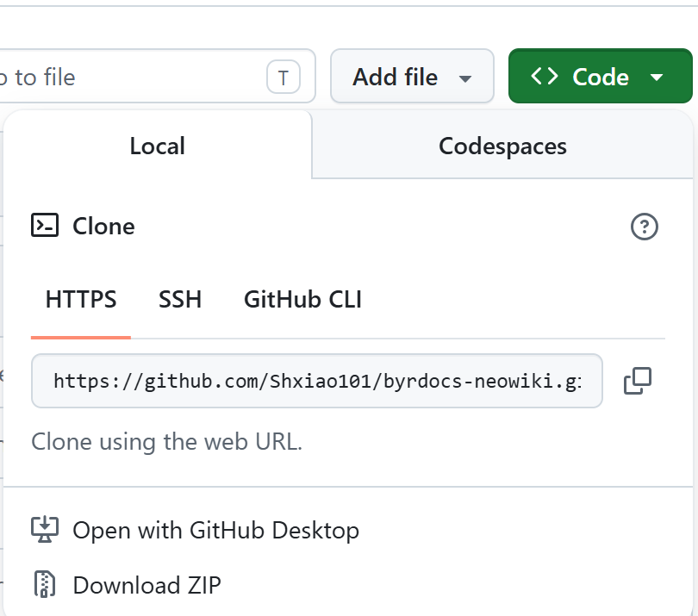
Task: Switch to the Local tab
Action: coord(157,146)
